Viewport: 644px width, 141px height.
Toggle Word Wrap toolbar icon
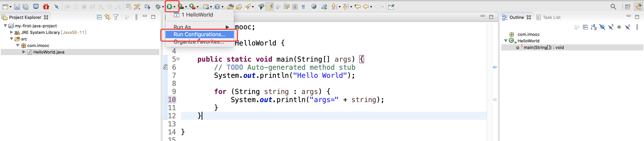click(x=286, y=7)
